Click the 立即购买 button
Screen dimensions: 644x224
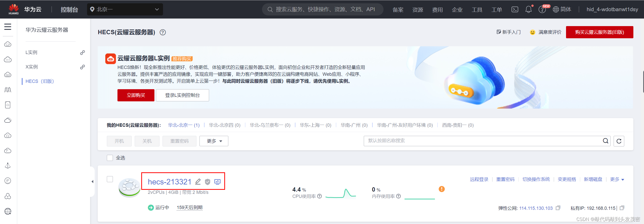136,95
